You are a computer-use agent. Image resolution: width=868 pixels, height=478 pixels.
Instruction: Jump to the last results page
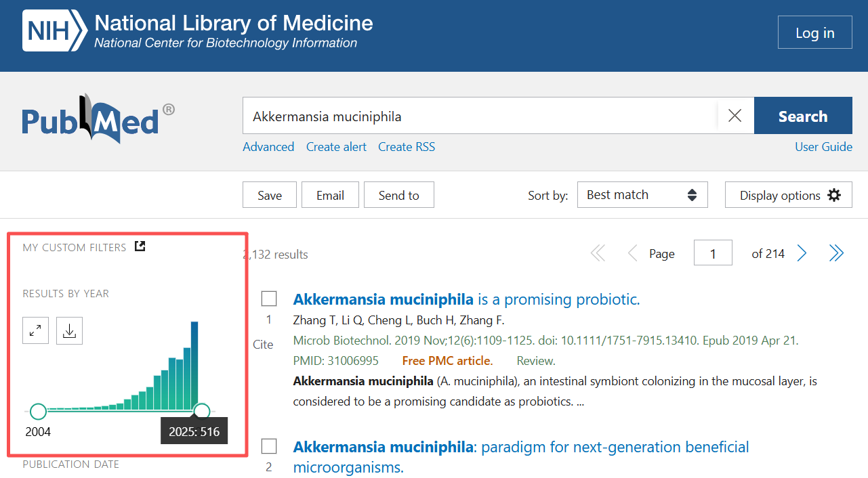tap(836, 254)
